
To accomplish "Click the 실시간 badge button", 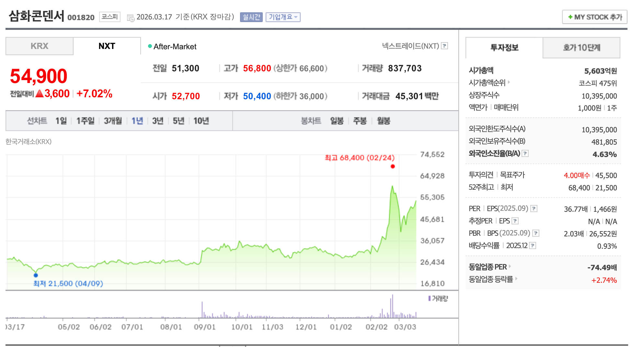I will [x=251, y=17].
